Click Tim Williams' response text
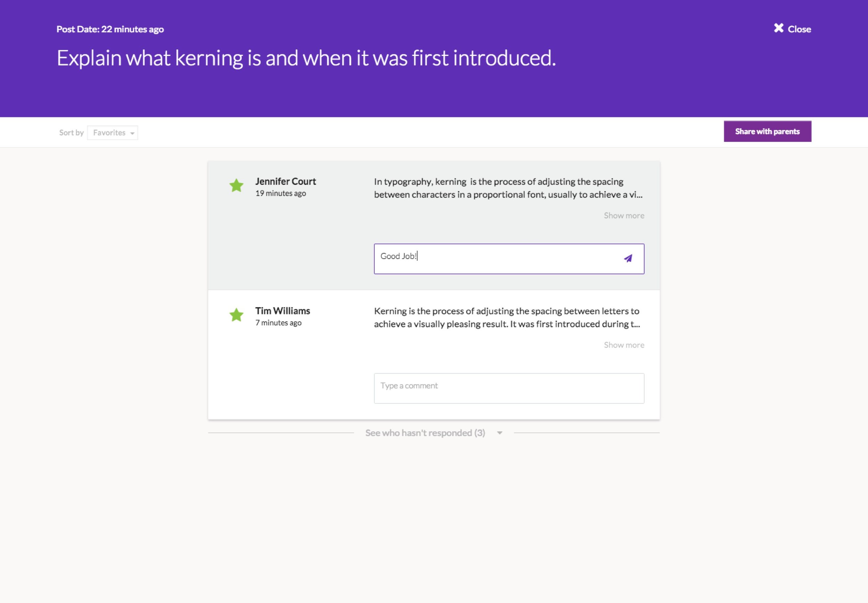Screen dimensions: 868x603 (507, 317)
